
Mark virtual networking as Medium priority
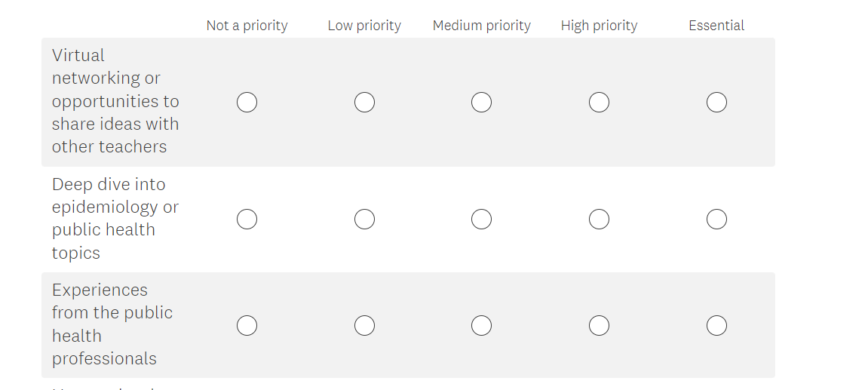tap(481, 102)
